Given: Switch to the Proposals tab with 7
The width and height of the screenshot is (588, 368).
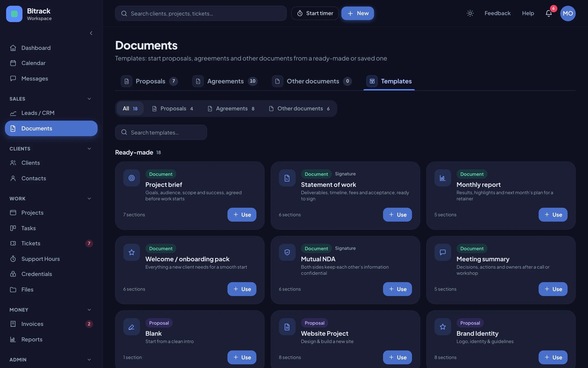Looking at the screenshot, I should tap(149, 81).
